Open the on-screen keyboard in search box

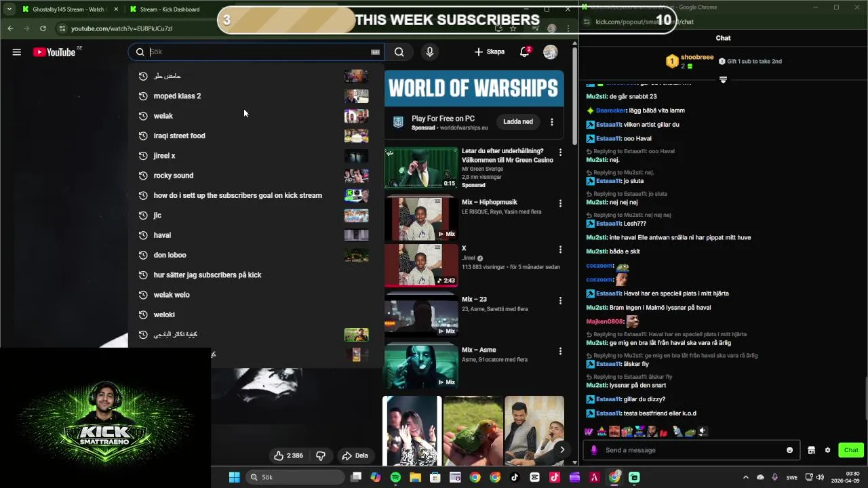(x=375, y=52)
